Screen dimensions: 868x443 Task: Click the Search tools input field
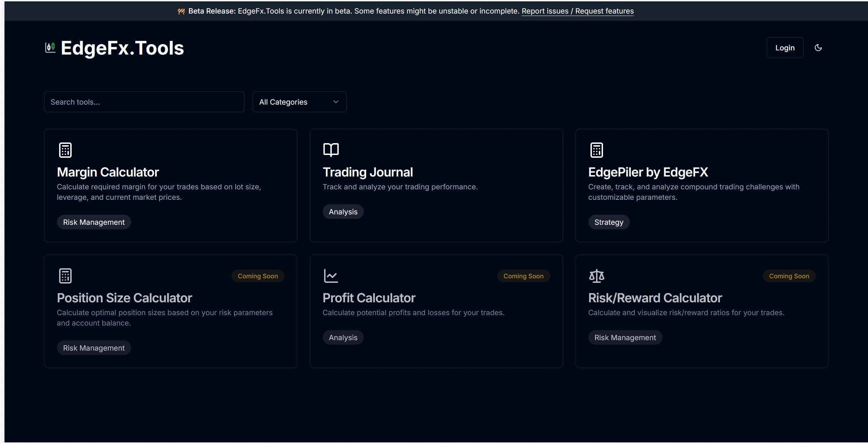pyautogui.click(x=144, y=102)
